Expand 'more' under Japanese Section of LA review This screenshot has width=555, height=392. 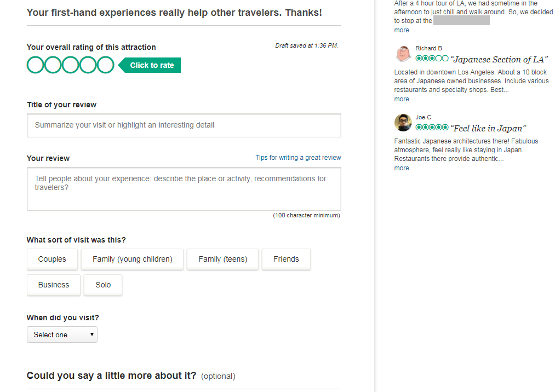402,99
